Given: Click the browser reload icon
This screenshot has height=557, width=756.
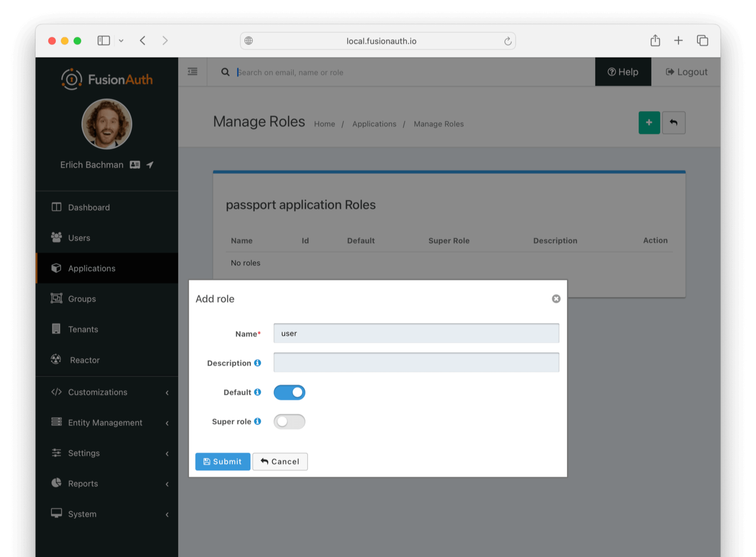Looking at the screenshot, I should 507,41.
